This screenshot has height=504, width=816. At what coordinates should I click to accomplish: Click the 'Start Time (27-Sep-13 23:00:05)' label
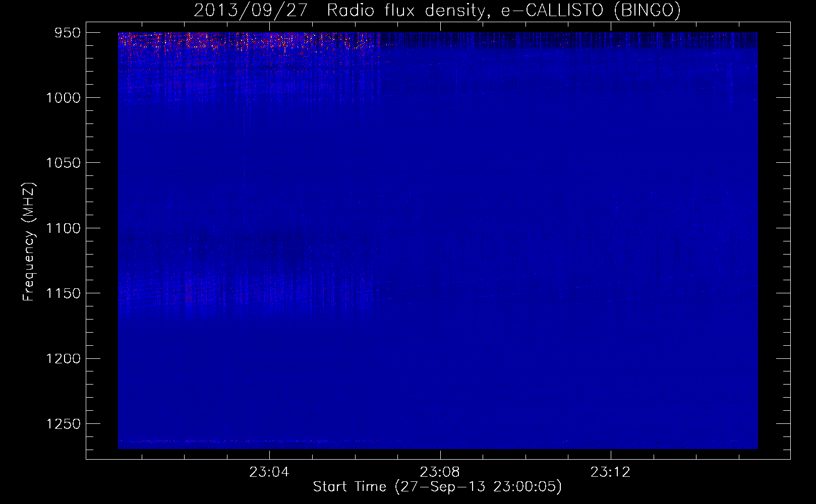point(437,487)
